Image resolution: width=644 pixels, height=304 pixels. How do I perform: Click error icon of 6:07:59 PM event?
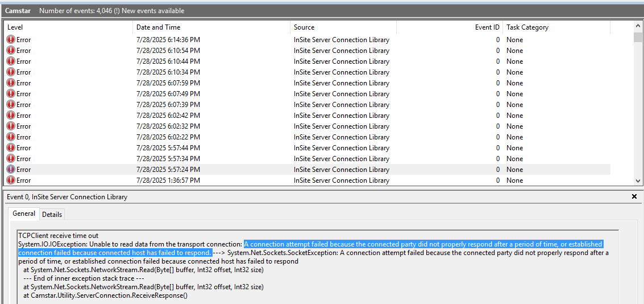(x=11, y=83)
